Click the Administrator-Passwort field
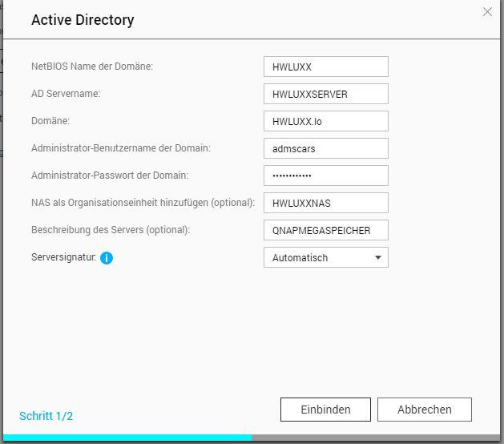Viewport: 504px width, 444px height. [x=326, y=176]
